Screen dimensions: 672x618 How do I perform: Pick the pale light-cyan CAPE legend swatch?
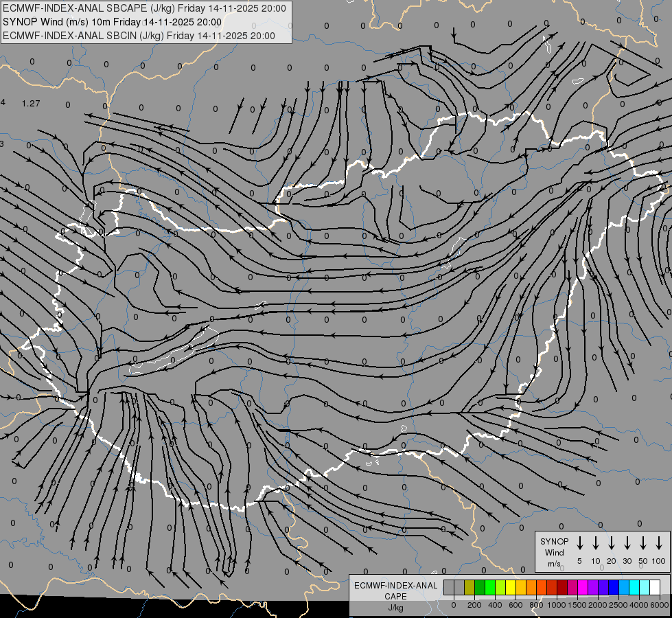(x=645, y=588)
